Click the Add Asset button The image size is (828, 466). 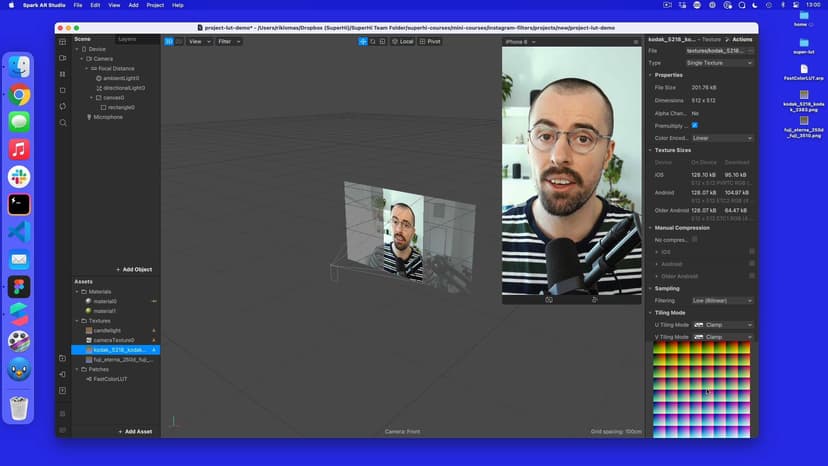pyautogui.click(x=135, y=432)
